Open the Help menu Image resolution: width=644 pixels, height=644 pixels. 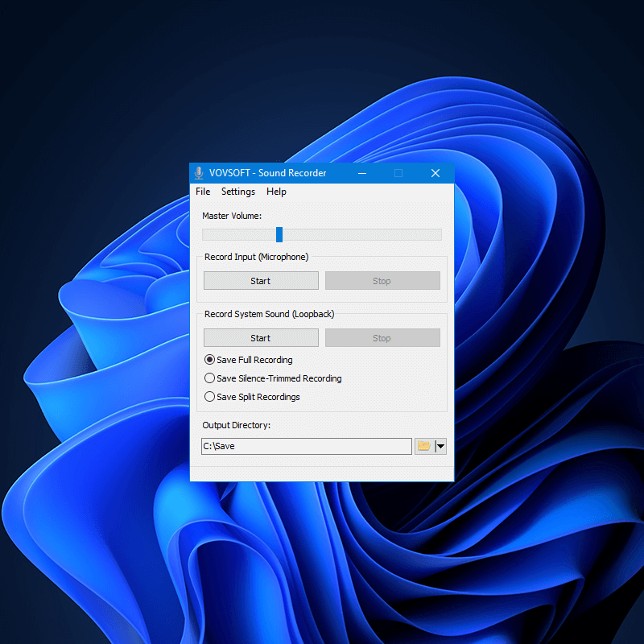[276, 192]
